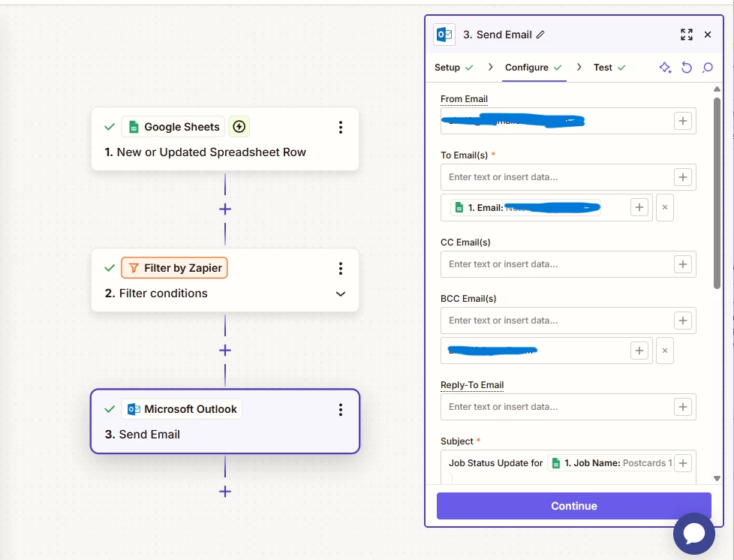The width and height of the screenshot is (734, 560).
Task: Remove the BCC email address entry
Action: [x=665, y=351]
